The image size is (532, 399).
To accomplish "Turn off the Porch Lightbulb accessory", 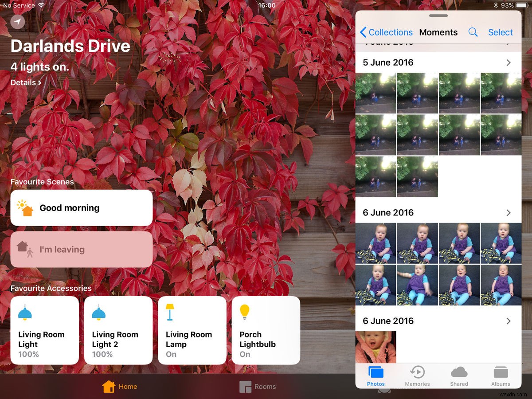I will coord(266,330).
